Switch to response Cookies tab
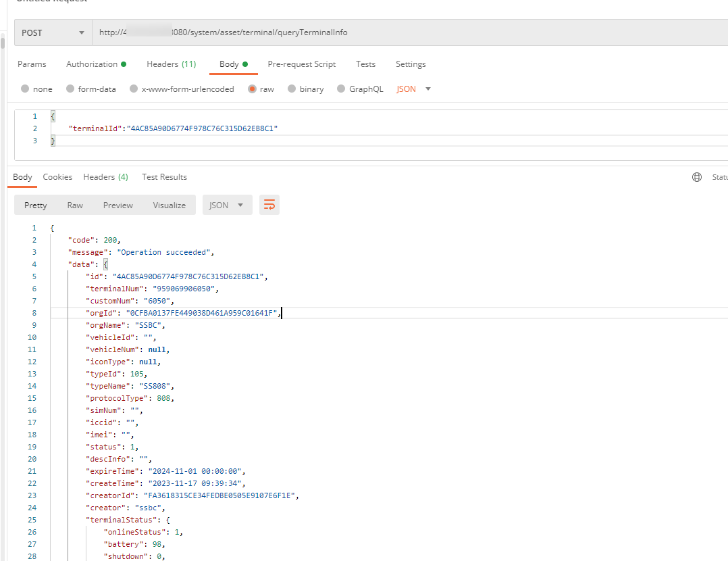Image resolution: width=728 pixels, height=561 pixels. 57,177
